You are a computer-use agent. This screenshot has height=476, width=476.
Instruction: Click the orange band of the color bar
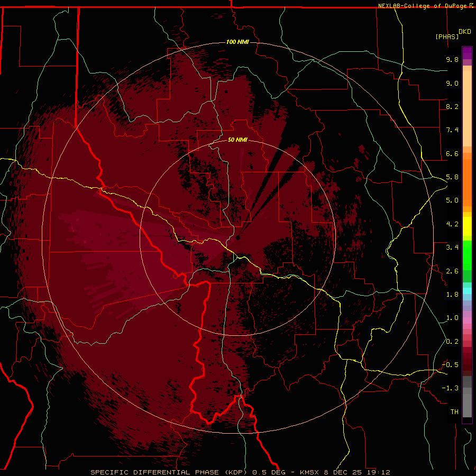click(467, 183)
